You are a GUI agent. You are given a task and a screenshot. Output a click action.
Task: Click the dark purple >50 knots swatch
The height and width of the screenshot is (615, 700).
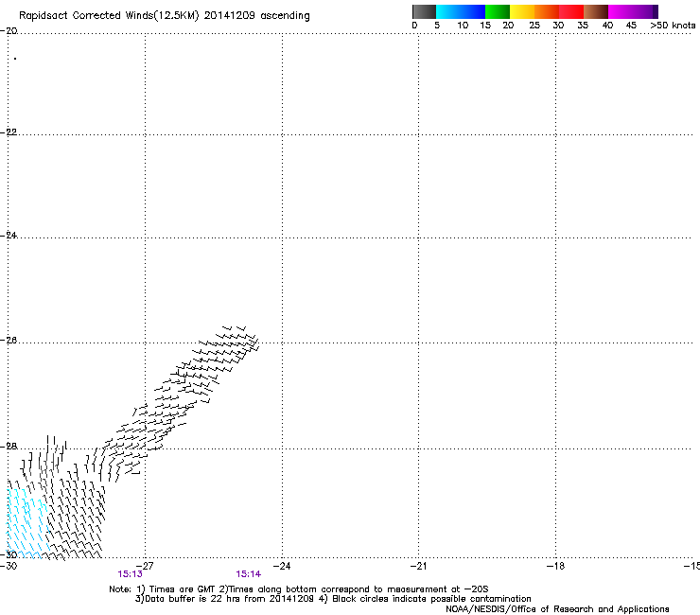[655, 11]
